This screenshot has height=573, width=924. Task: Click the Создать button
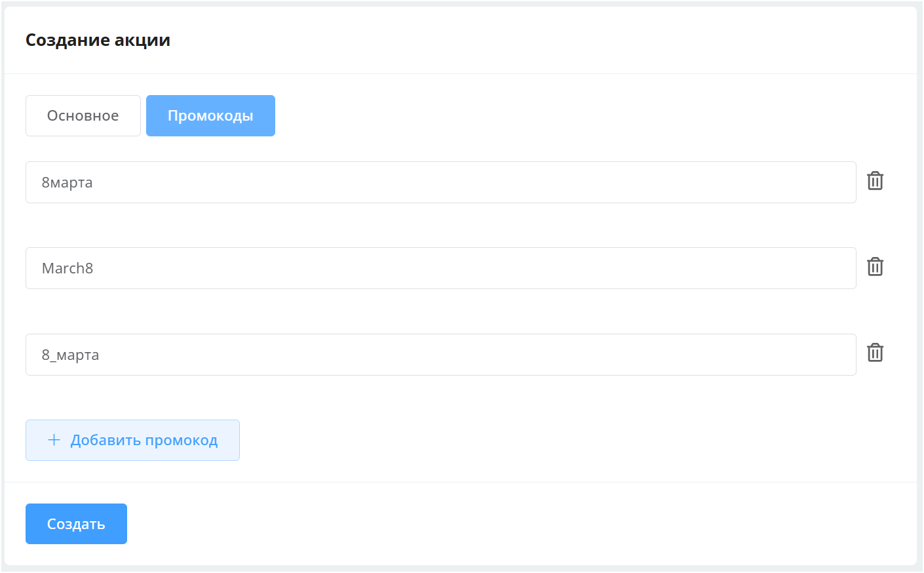click(76, 524)
